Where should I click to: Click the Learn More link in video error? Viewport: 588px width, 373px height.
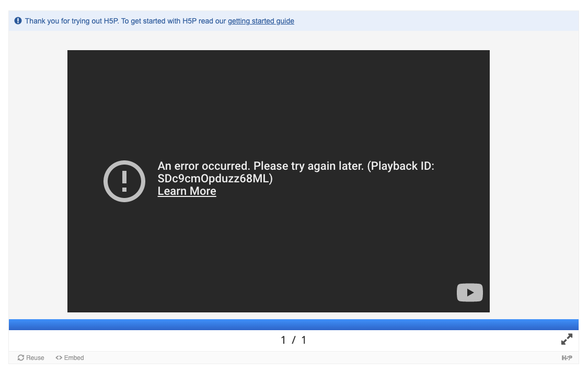pyautogui.click(x=187, y=191)
